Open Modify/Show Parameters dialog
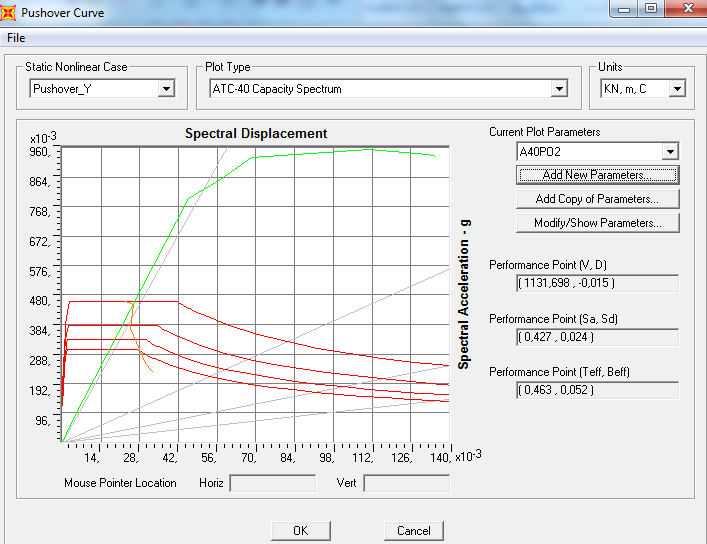The width and height of the screenshot is (707, 544). [x=598, y=223]
